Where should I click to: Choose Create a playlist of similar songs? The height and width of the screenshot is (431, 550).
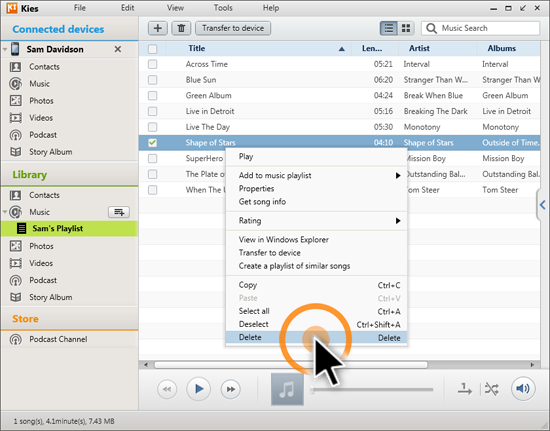click(316, 266)
